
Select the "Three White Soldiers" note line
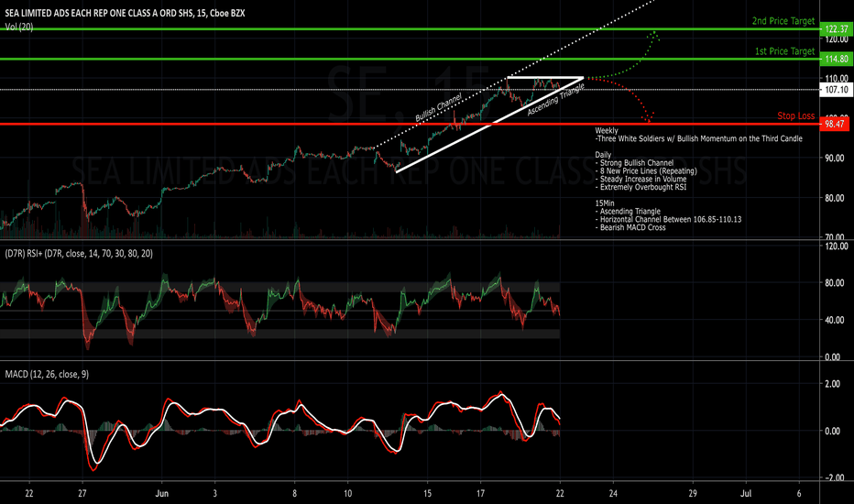coord(699,138)
